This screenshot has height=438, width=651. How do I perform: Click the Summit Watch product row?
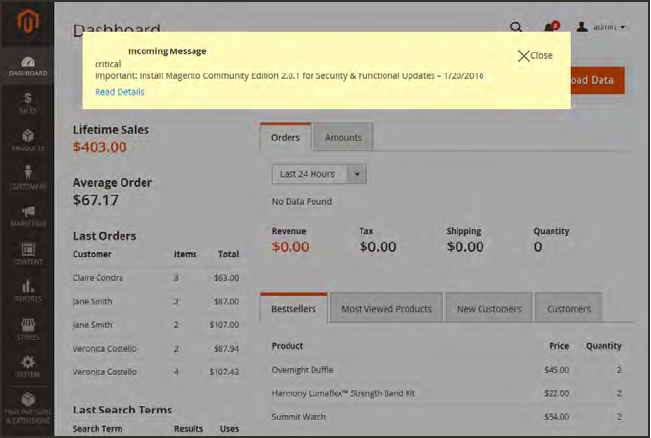click(x=447, y=416)
